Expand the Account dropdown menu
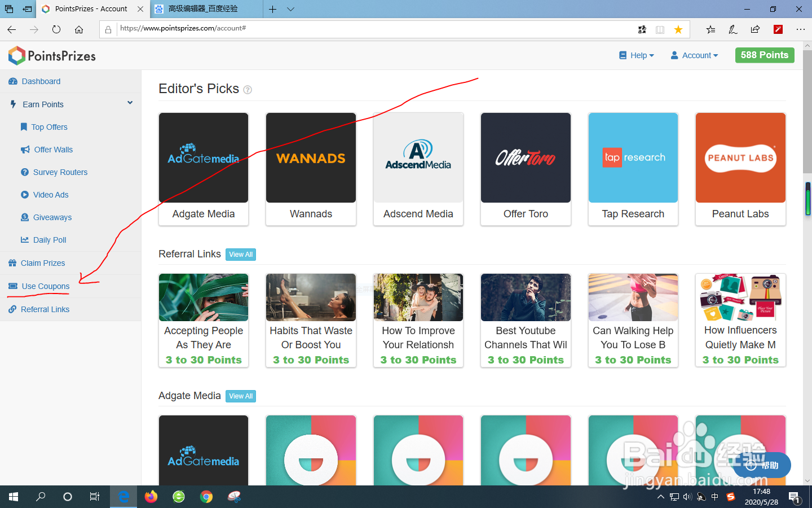The width and height of the screenshot is (812, 508). tap(694, 55)
